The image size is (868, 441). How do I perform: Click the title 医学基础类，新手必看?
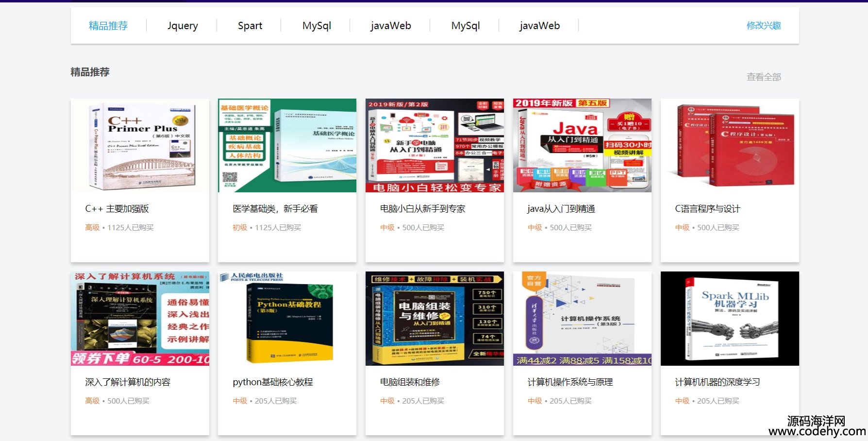(x=275, y=209)
